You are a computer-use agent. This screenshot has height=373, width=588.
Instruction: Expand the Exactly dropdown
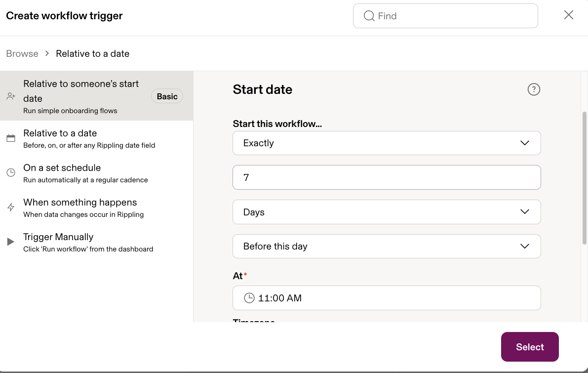[387, 143]
